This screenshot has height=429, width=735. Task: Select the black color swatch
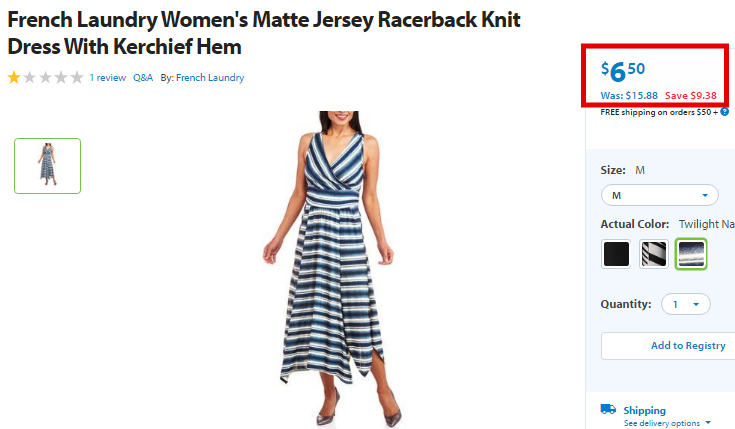pos(616,254)
